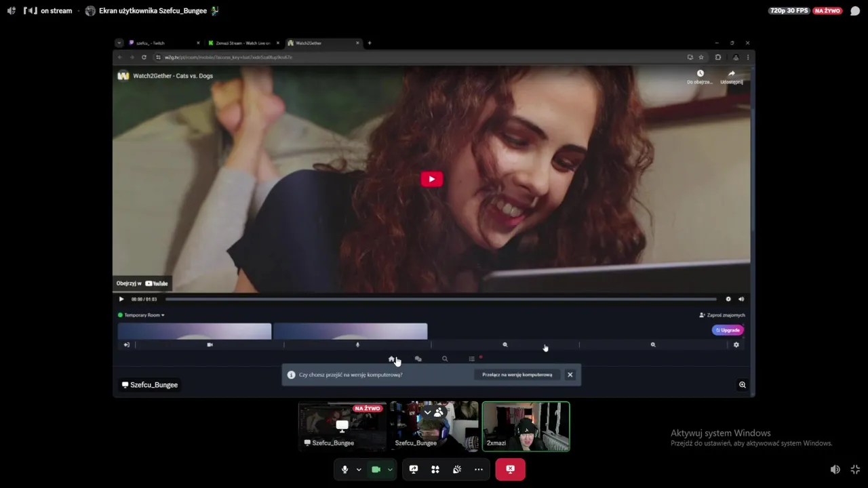The height and width of the screenshot is (488, 868).
Task: Open the Discord activities shapes icon
Action: pyautogui.click(x=435, y=469)
